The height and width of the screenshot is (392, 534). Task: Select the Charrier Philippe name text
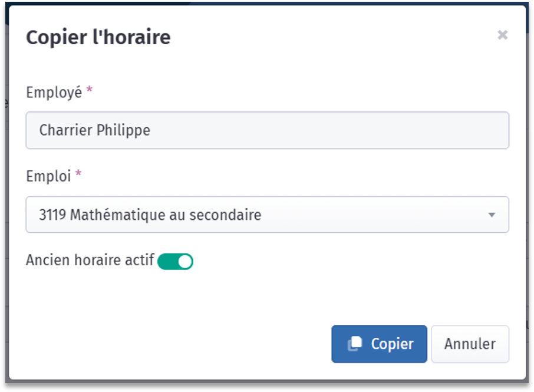tap(95, 130)
